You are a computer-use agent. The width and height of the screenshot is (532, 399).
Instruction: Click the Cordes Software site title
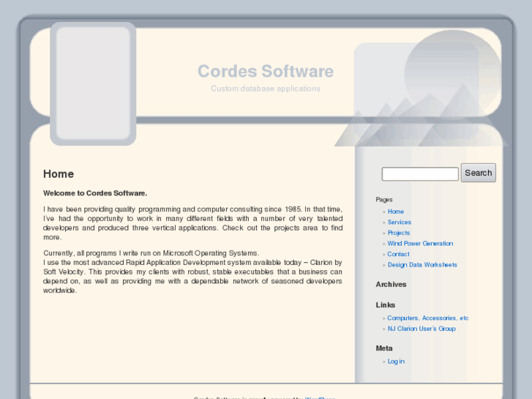pyautogui.click(x=266, y=71)
